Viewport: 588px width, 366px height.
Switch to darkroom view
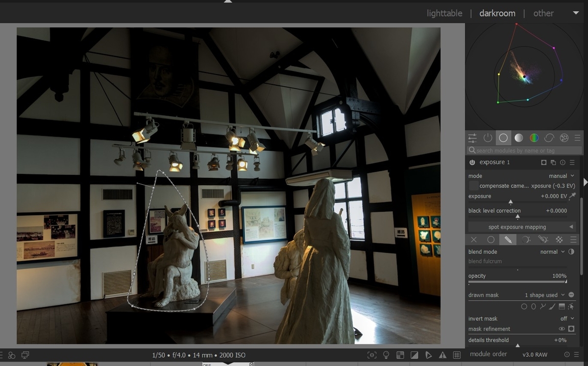[497, 13]
